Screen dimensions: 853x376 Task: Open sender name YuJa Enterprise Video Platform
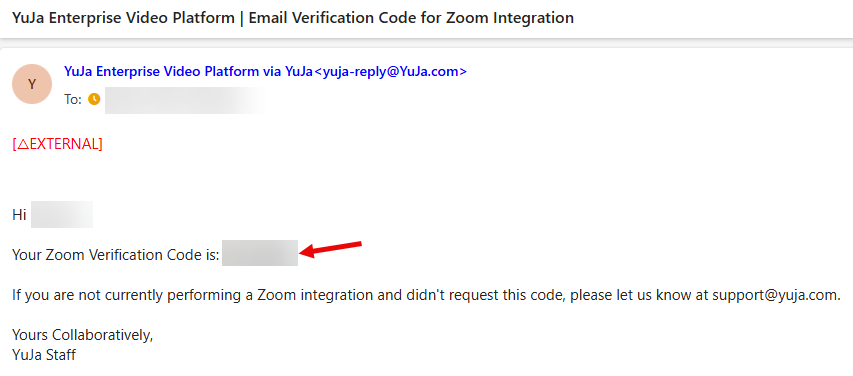point(162,71)
